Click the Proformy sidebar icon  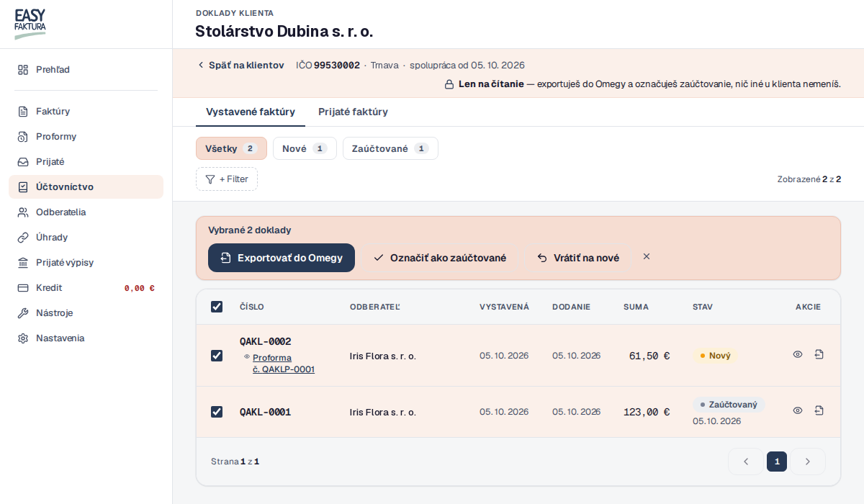(x=23, y=137)
